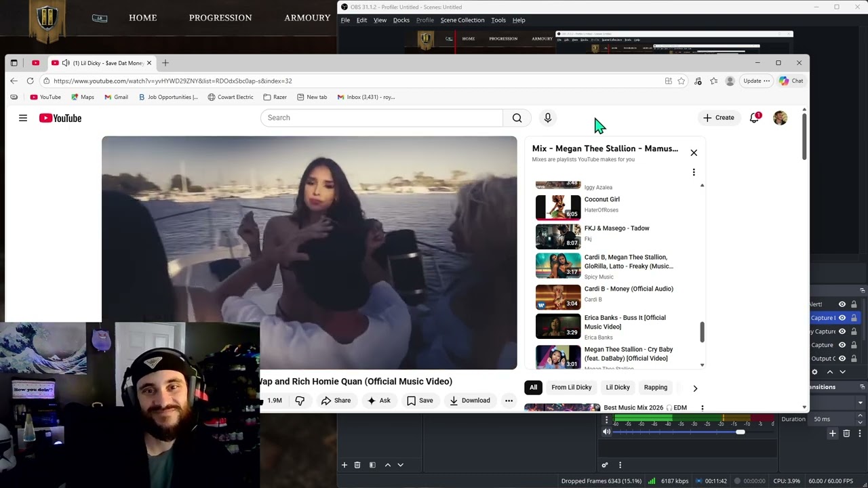The width and height of the screenshot is (868, 488).
Task: Select the All filter chip
Action: (533, 388)
